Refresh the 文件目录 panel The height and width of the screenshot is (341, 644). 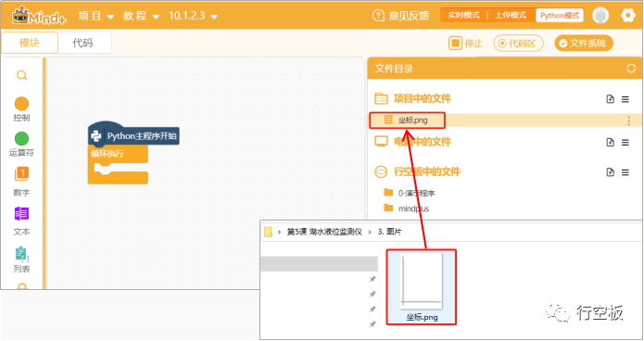coord(631,69)
